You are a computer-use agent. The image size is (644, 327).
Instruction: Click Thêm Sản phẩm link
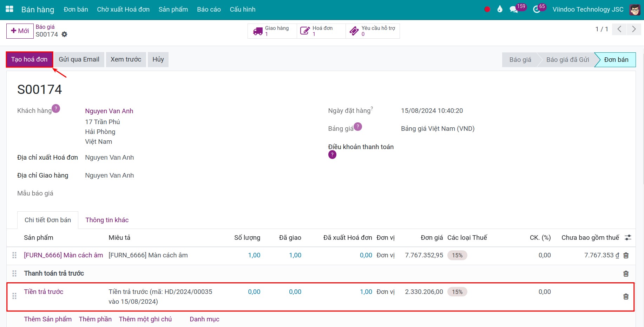(48, 319)
